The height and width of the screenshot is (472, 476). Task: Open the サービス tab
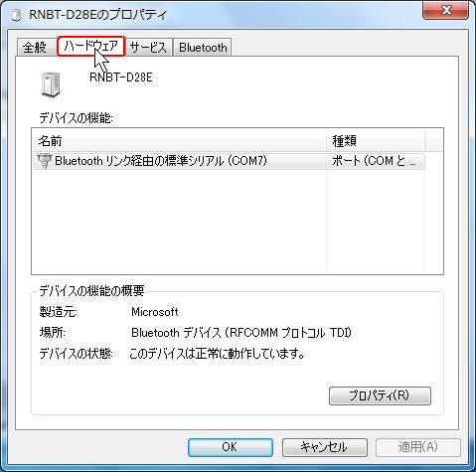pos(148,48)
